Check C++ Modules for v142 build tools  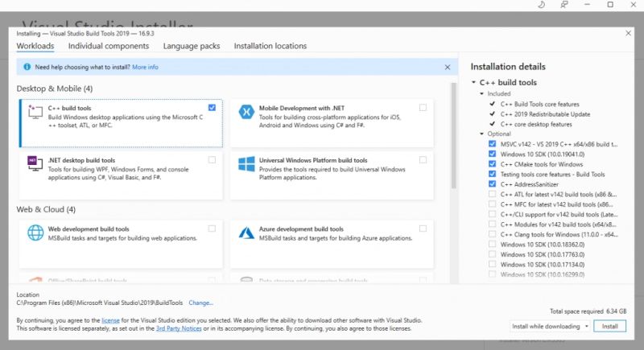pyautogui.click(x=492, y=224)
